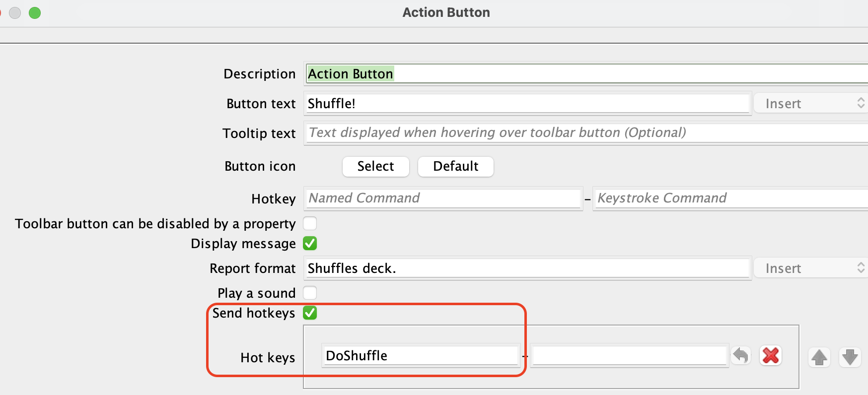The width and height of the screenshot is (868, 395).
Task: Click the Tooltip text input field
Action: [x=586, y=132]
